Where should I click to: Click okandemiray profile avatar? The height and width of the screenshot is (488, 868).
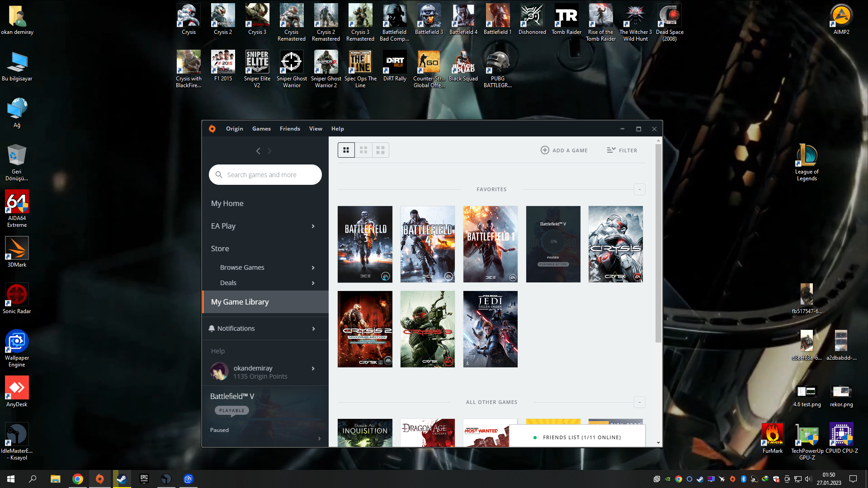(219, 371)
